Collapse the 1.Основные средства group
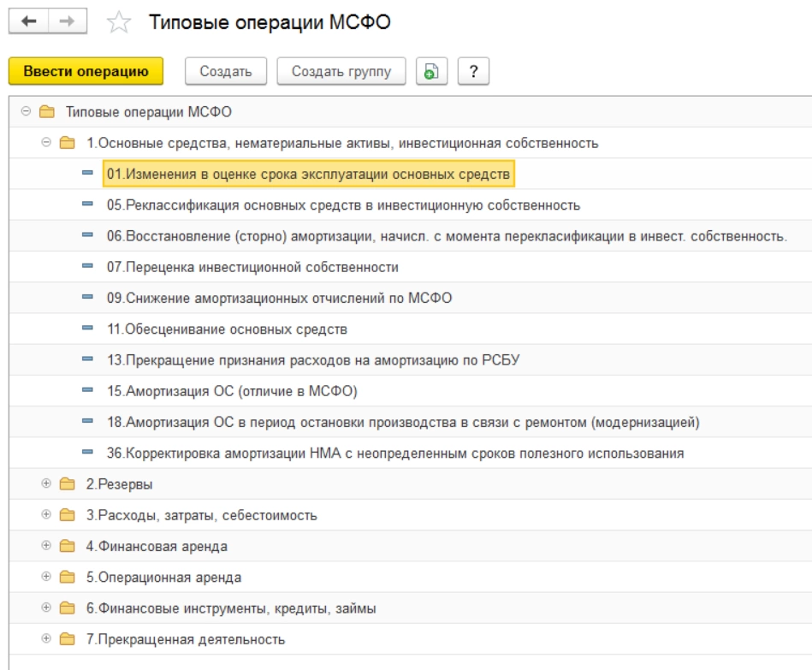Viewport: 812px width, 670px height. [x=46, y=143]
